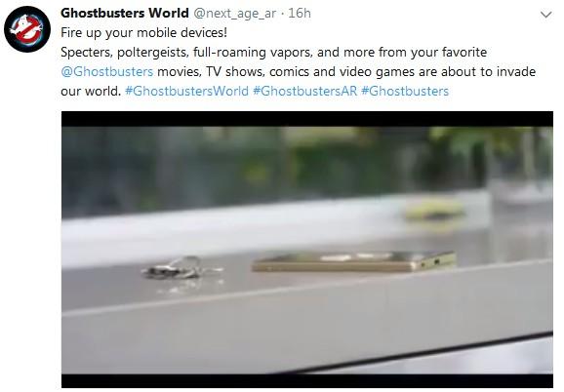The height and width of the screenshot is (392, 564).
Task: Open the Ghostbusters World profile avatar
Action: click(27, 29)
